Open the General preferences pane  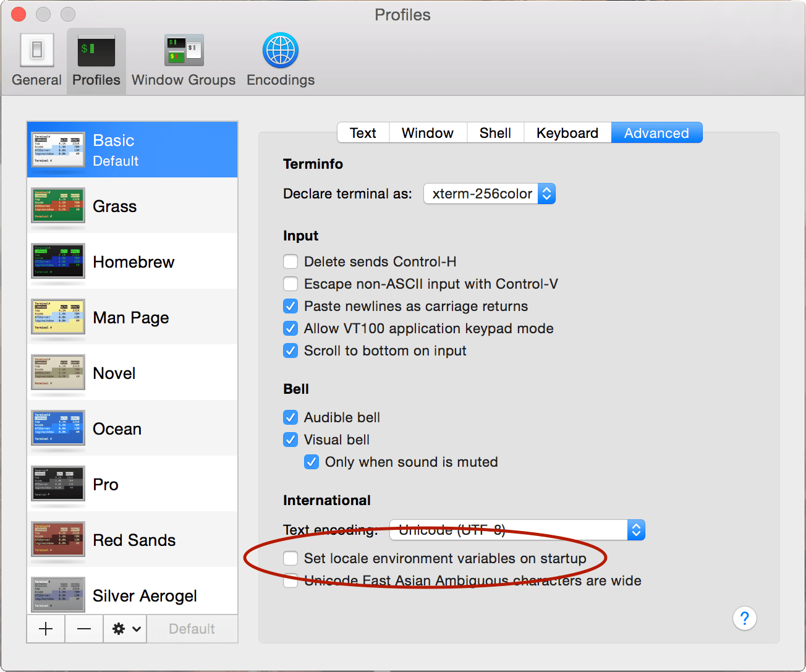pyautogui.click(x=36, y=60)
